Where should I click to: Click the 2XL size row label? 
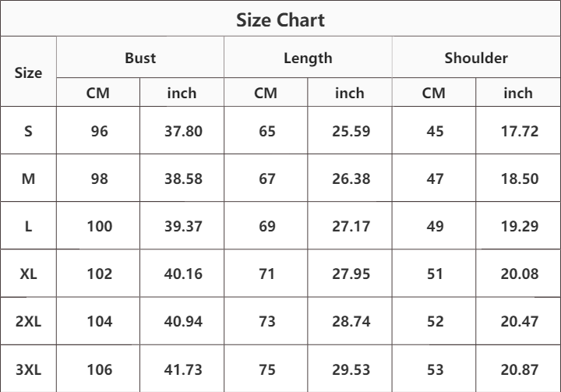[x=29, y=321]
